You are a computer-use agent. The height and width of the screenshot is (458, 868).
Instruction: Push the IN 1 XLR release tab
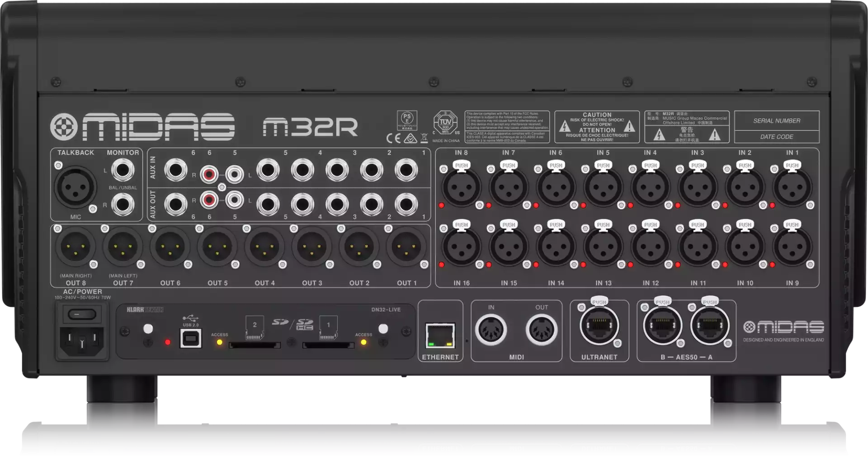tap(792, 165)
